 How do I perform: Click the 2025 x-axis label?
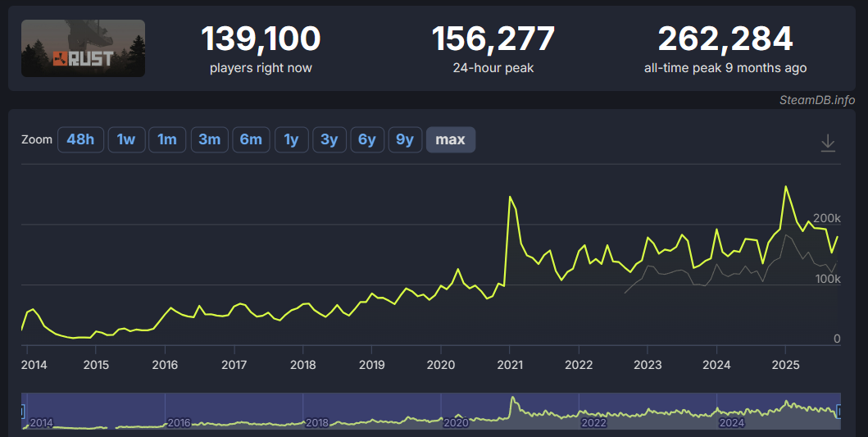[x=785, y=365]
